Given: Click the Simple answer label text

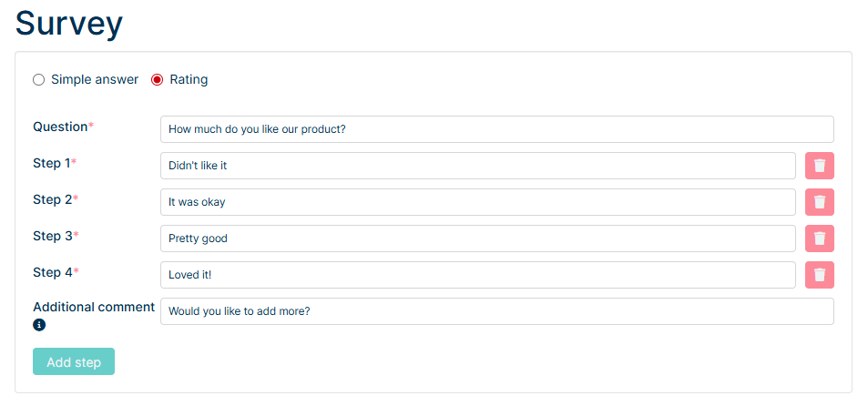Looking at the screenshot, I should (x=95, y=80).
